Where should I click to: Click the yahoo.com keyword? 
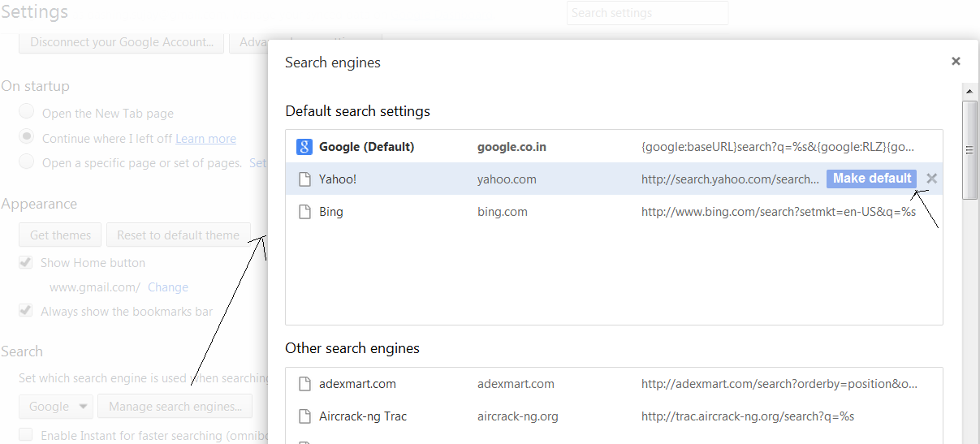507,179
